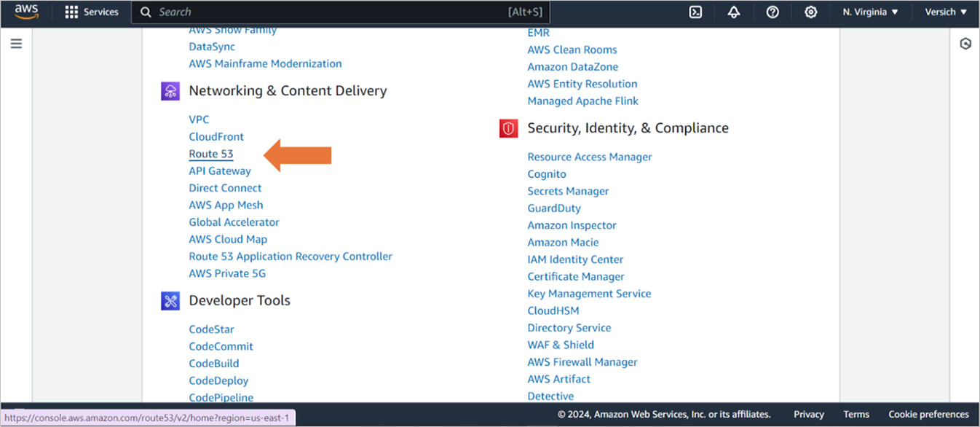Open CloudHSM
This screenshot has height=427, width=980.
553,311
